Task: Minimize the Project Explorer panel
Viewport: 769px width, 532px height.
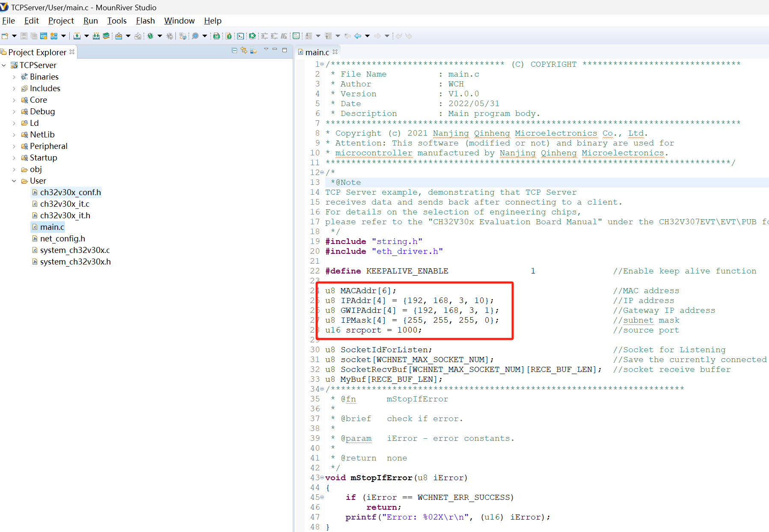Action: click(275, 50)
